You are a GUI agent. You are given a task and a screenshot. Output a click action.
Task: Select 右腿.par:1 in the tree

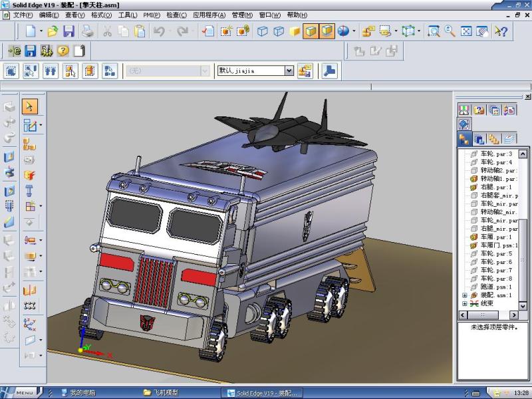[x=495, y=187]
